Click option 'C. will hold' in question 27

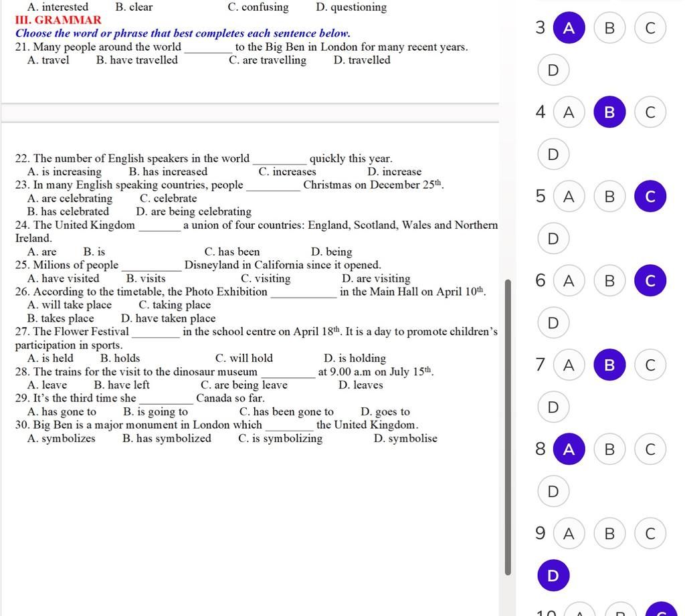243,358
